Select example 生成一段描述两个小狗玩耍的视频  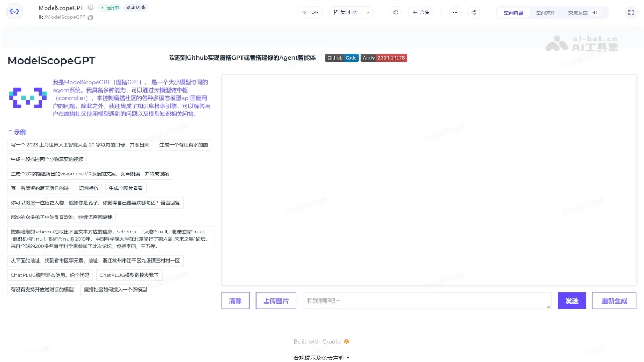pos(47,159)
